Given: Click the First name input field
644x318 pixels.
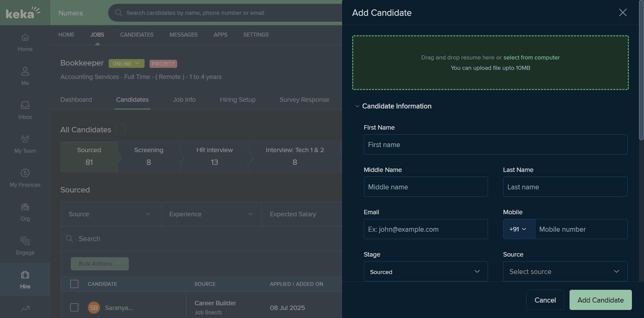Looking at the screenshot, I should [495, 144].
